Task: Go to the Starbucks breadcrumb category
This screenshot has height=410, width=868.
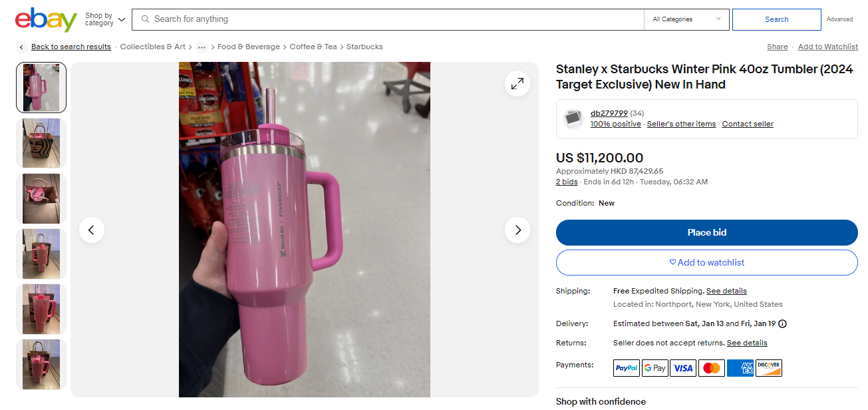Action: pos(364,47)
